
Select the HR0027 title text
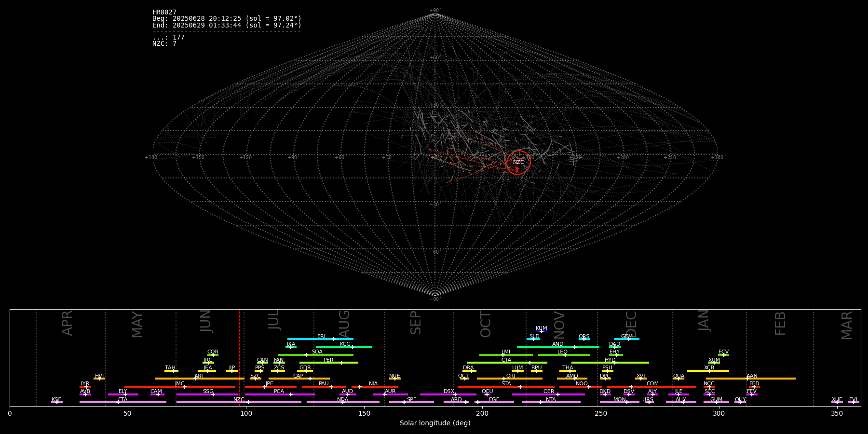[164, 13]
